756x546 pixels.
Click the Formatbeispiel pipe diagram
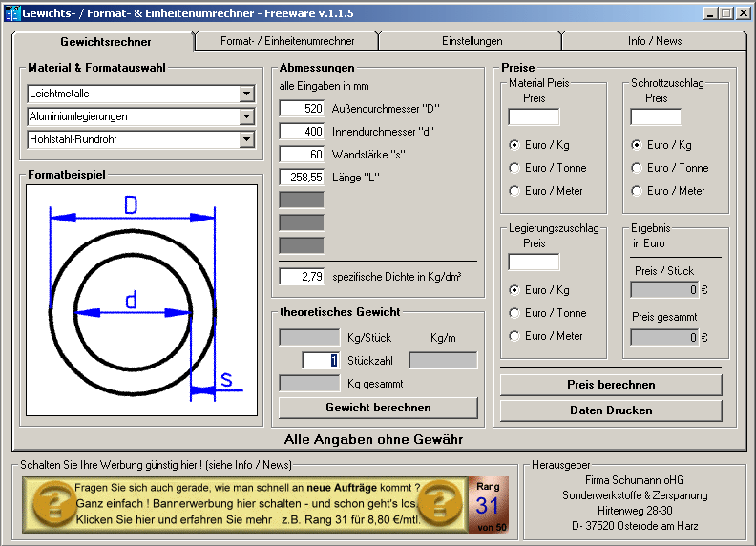click(x=141, y=300)
